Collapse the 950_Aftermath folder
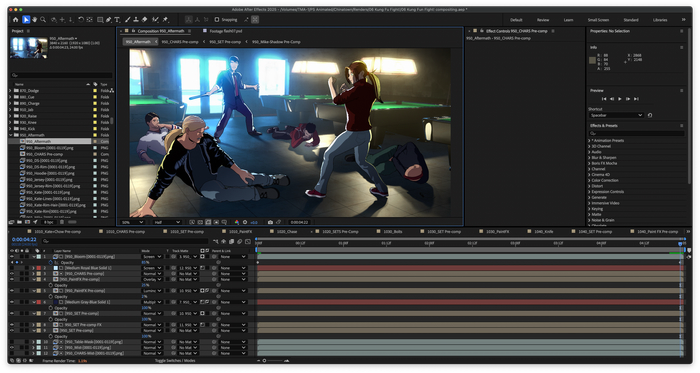The width and height of the screenshot is (700, 373). (x=11, y=135)
